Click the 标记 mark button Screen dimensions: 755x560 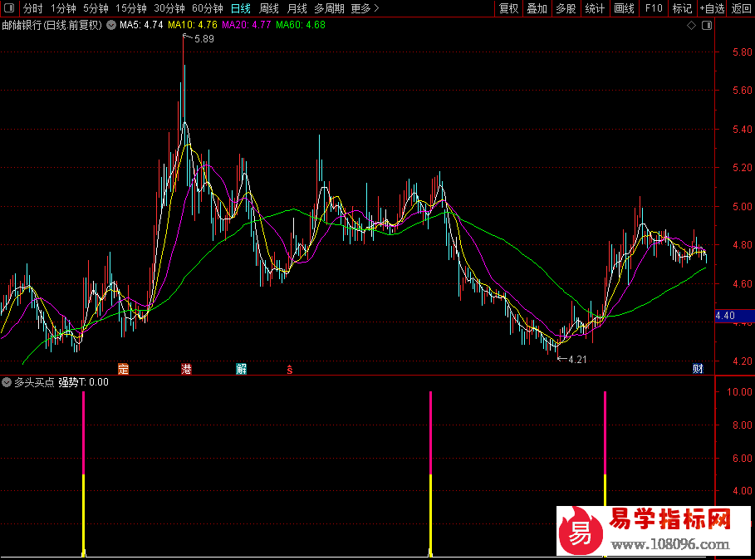click(x=682, y=8)
